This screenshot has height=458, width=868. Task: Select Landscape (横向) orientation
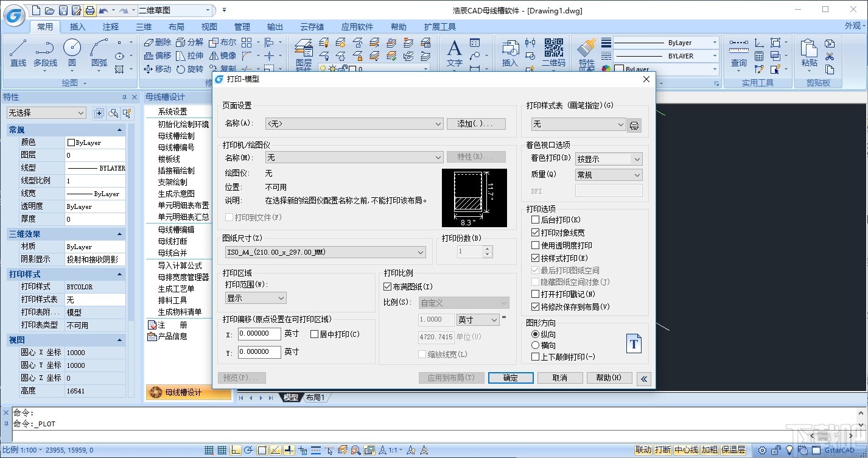[536, 345]
